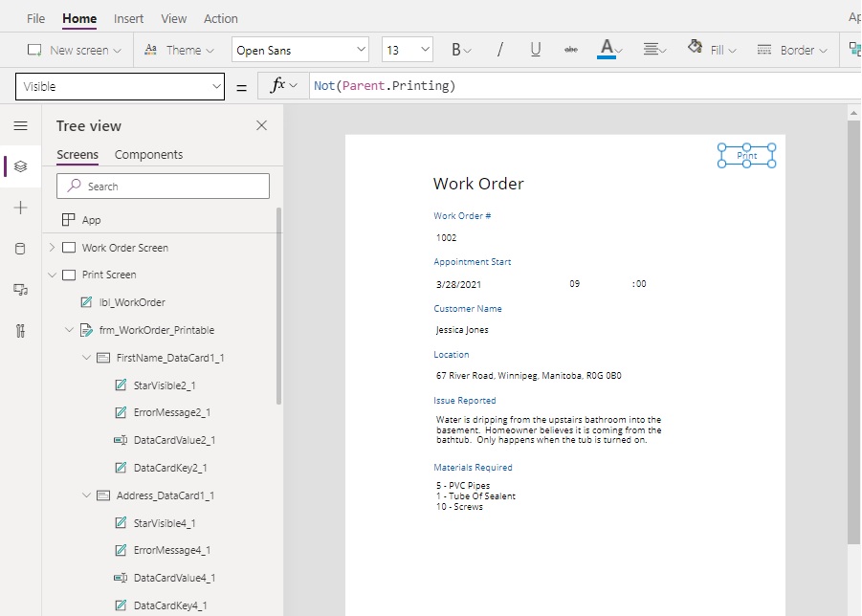Click the New screen button
The height and width of the screenshot is (616, 862).
click(x=75, y=50)
